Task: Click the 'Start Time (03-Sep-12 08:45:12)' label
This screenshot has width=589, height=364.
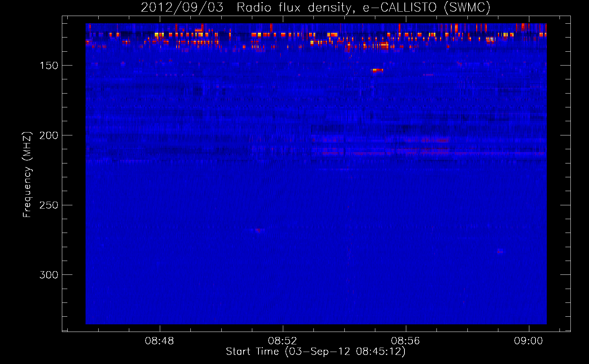Action: (316, 352)
